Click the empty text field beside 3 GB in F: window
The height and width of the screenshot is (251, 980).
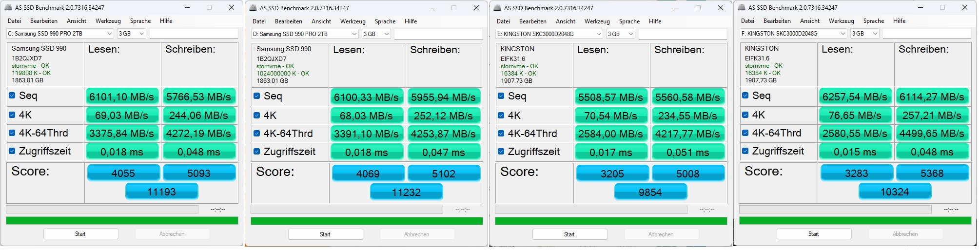click(927, 34)
